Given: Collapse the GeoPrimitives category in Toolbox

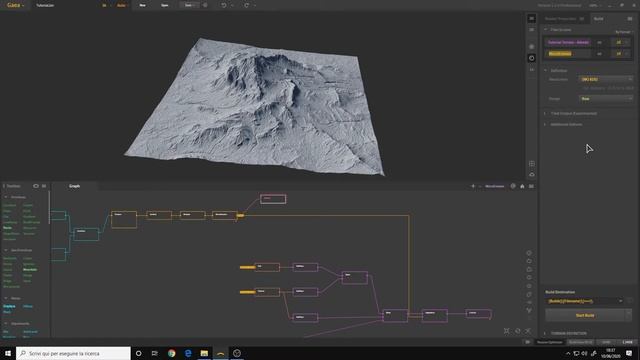Looking at the screenshot, I should point(6,250).
